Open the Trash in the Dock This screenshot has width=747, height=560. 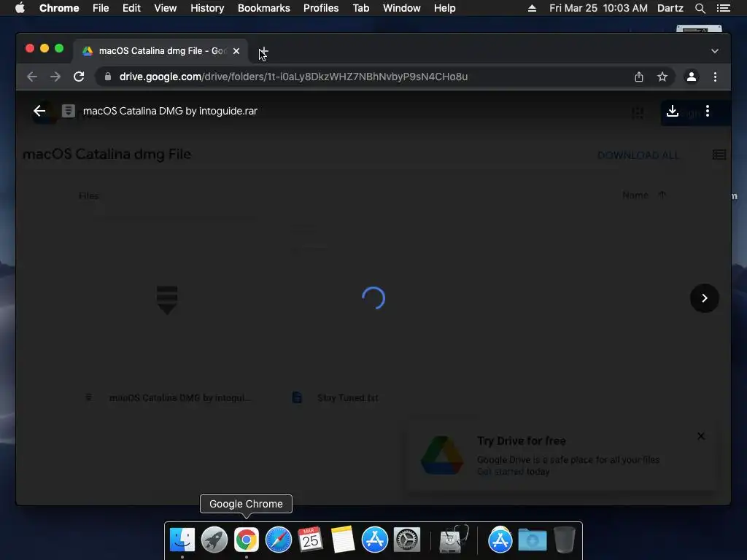[x=564, y=540]
